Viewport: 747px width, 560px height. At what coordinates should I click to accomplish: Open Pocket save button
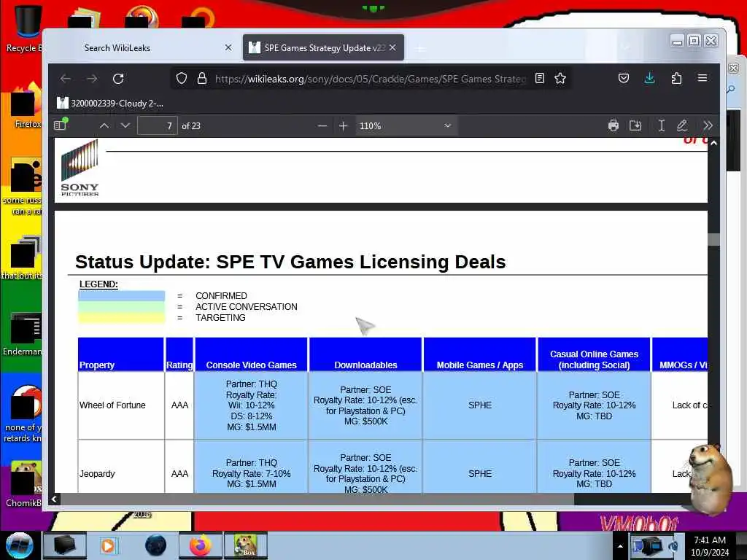pos(624,79)
